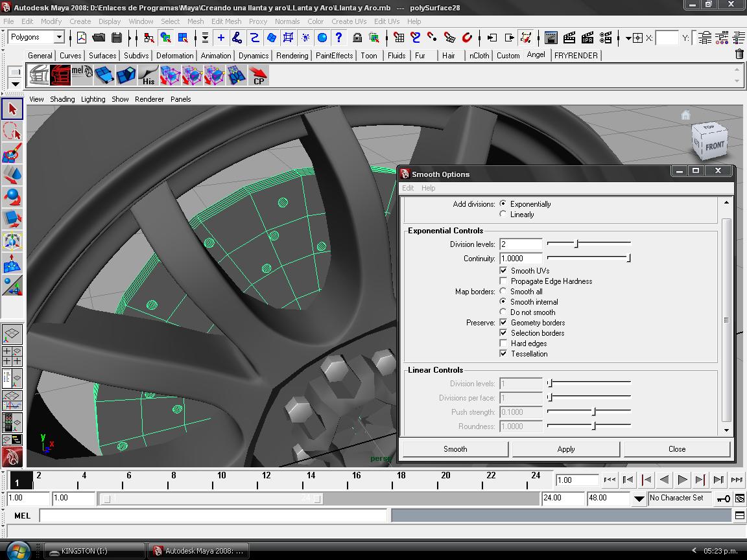Click the Smooth button
This screenshot has height=560, width=747.
point(455,449)
